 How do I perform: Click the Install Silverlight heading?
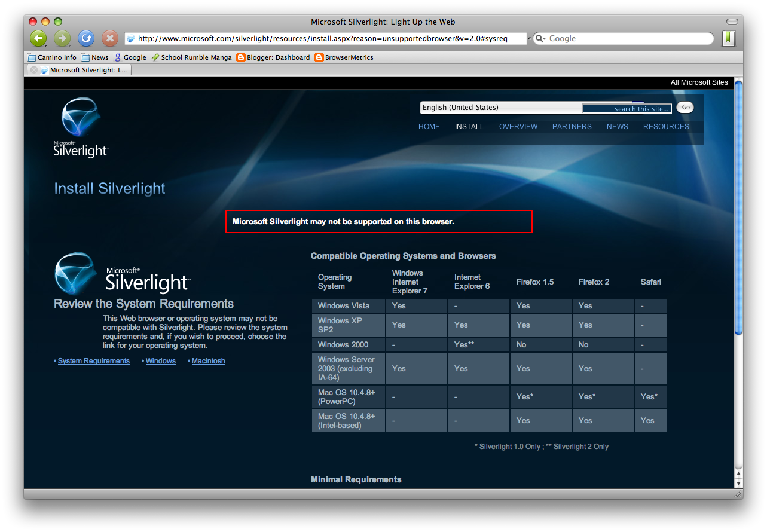109,188
